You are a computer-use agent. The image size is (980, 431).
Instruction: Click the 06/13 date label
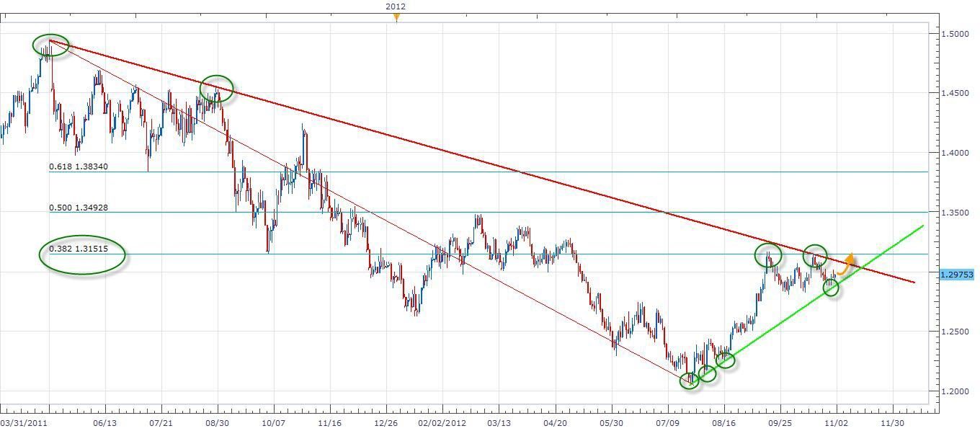coord(104,425)
